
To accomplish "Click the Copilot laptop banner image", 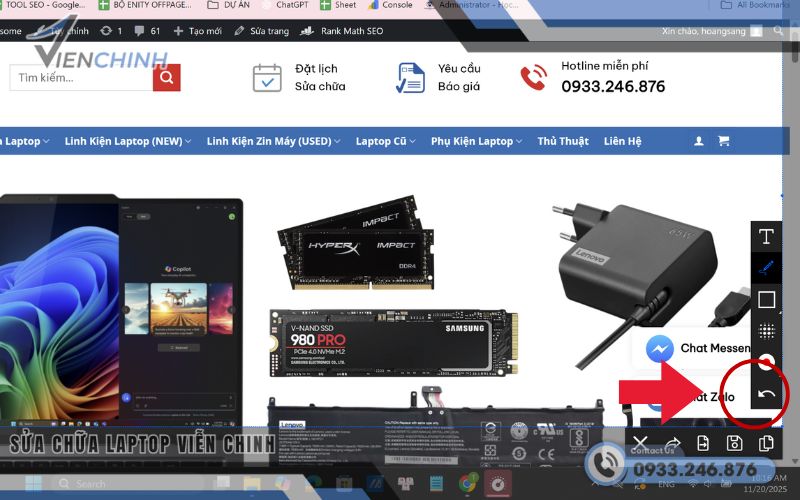I will click(x=121, y=311).
